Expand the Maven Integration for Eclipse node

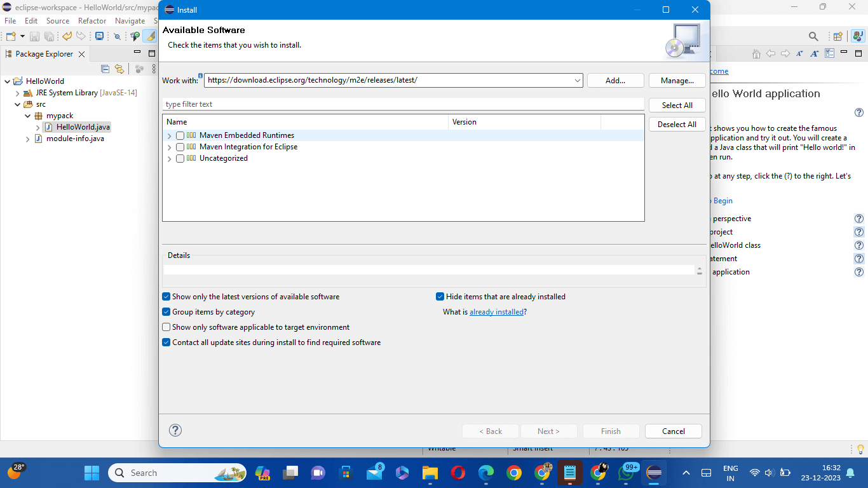169,146
